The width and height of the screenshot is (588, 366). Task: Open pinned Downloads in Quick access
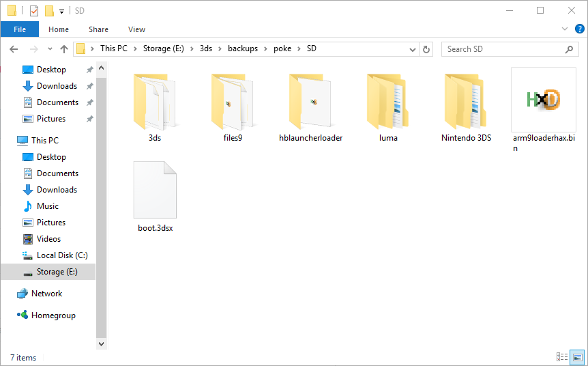pyautogui.click(x=57, y=86)
